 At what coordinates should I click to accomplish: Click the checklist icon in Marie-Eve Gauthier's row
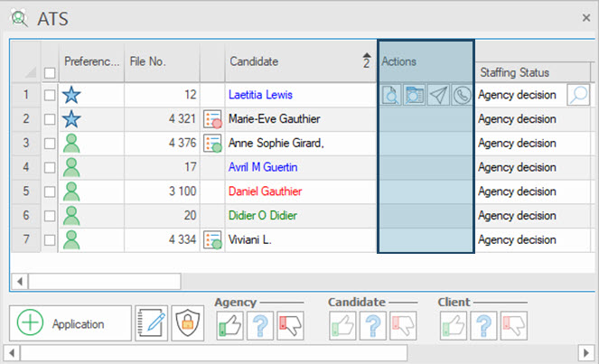tap(213, 119)
